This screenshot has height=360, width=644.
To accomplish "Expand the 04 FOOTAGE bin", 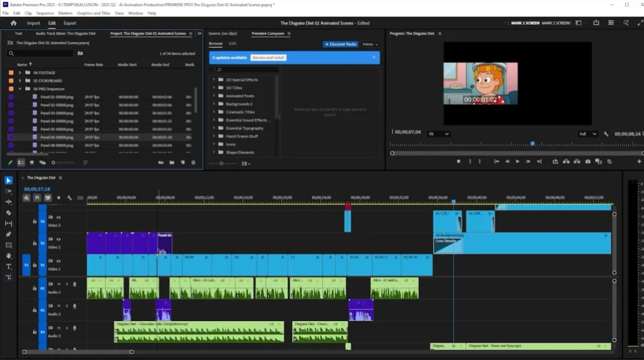I will (x=20, y=73).
